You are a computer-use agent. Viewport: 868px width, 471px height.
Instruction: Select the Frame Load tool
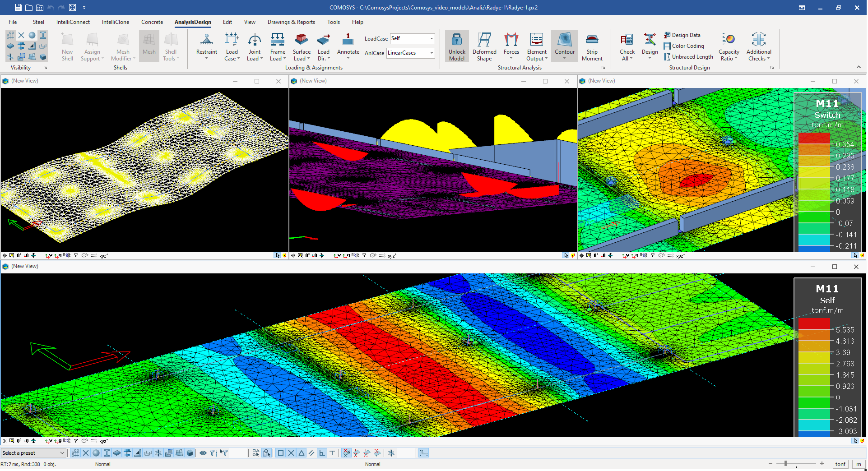pos(278,46)
